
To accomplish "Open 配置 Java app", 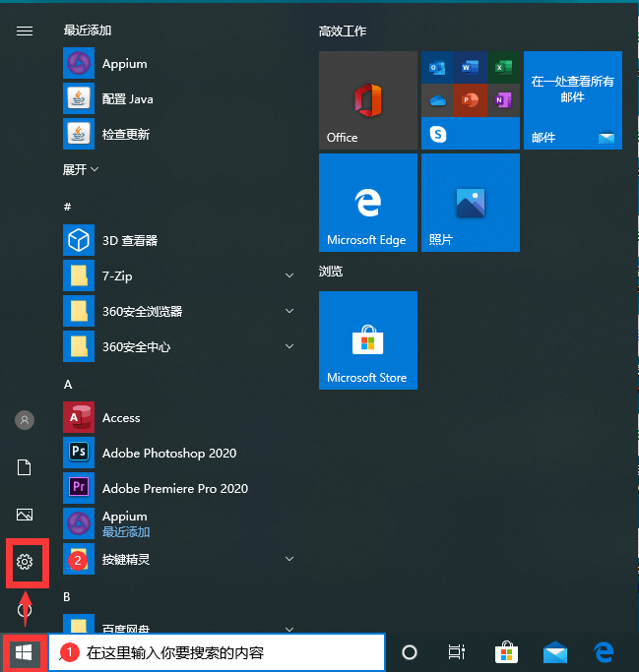I will tap(180, 98).
